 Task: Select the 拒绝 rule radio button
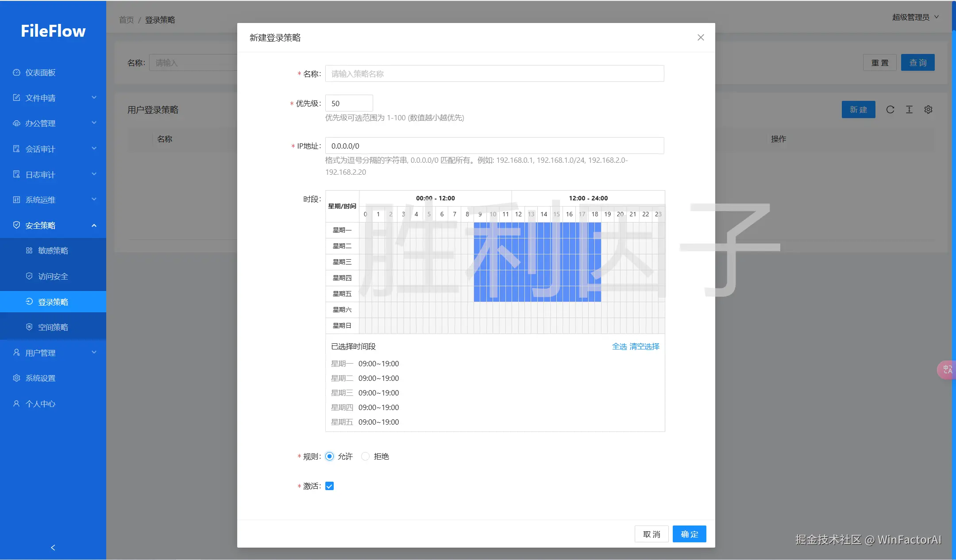pos(365,456)
